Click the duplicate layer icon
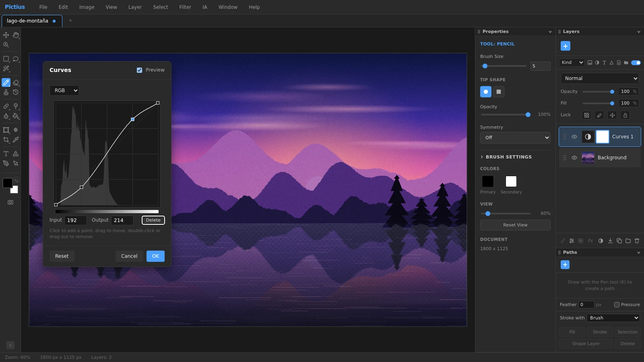This screenshot has width=644, height=362. (x=619, y=241)
